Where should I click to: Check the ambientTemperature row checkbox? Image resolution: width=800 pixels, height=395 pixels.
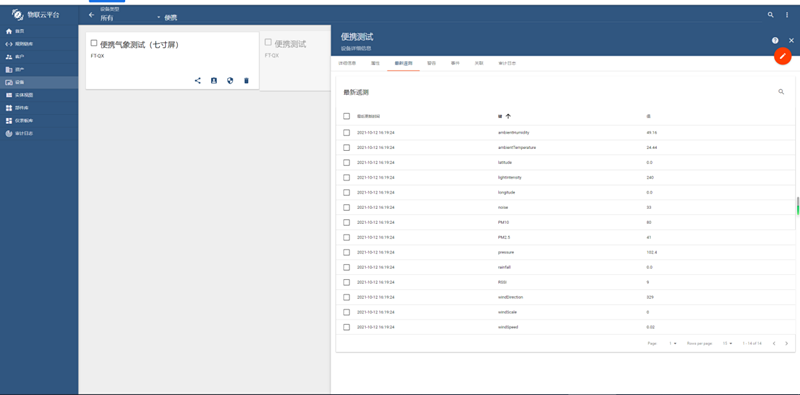(x=346, y=147)
